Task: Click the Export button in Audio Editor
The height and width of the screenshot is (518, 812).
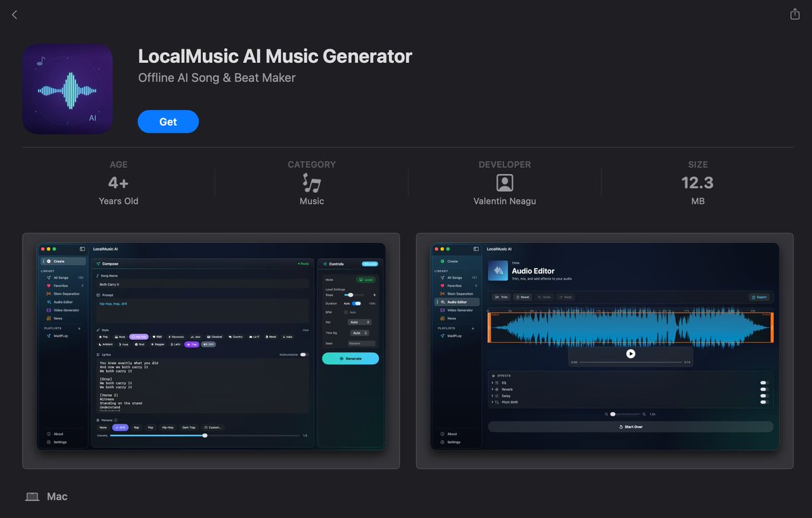Action: 759,297
